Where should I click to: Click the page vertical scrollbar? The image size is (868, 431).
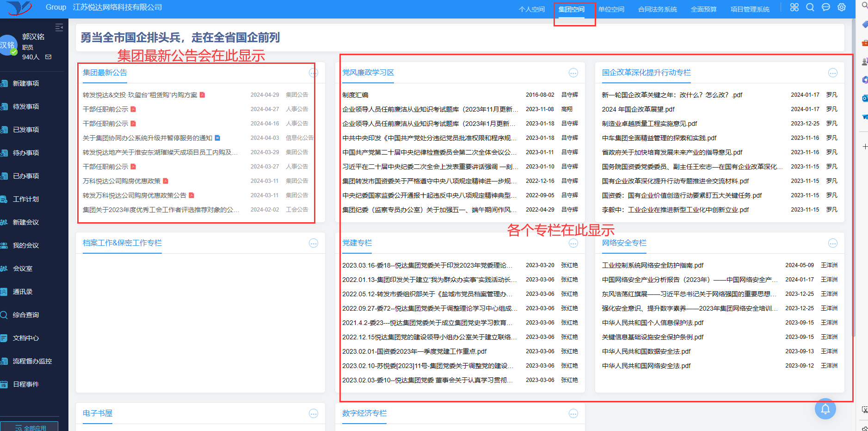[x=853, y=185]
